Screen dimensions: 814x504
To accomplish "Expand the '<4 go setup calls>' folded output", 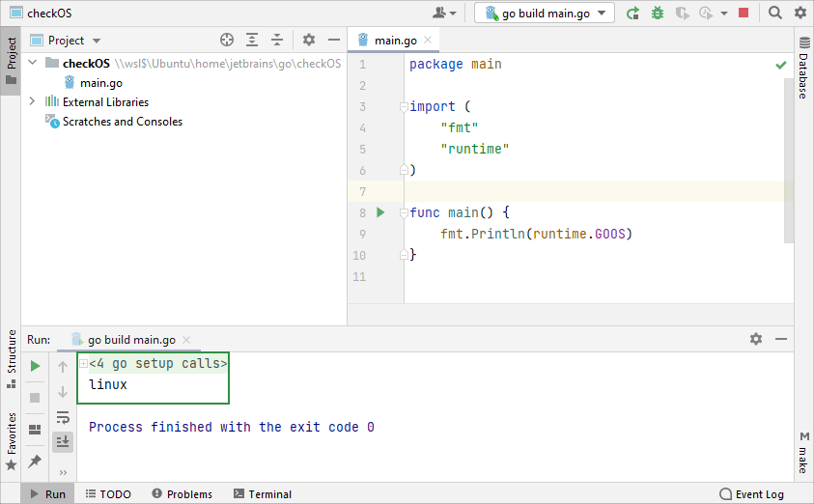I will (83, 364).
